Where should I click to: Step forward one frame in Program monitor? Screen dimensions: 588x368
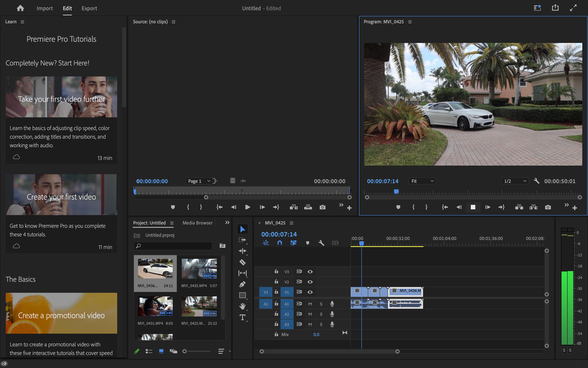click(487, 207)
